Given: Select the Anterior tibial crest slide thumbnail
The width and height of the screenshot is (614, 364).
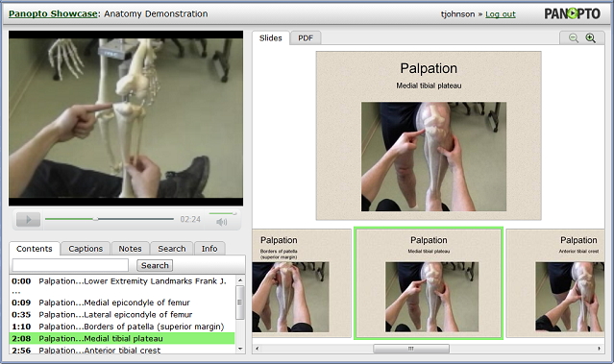Looking at the screenshot, I should coord(555,283).
